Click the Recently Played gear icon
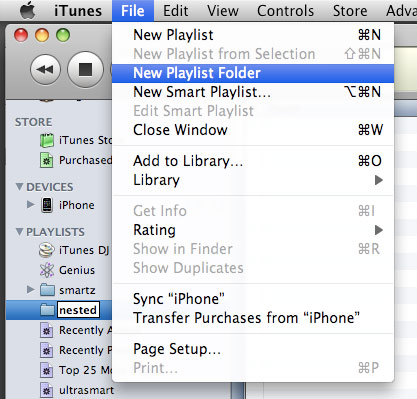Image resolution: width=417 pixels, height=399 pixels. click(46, 351)
